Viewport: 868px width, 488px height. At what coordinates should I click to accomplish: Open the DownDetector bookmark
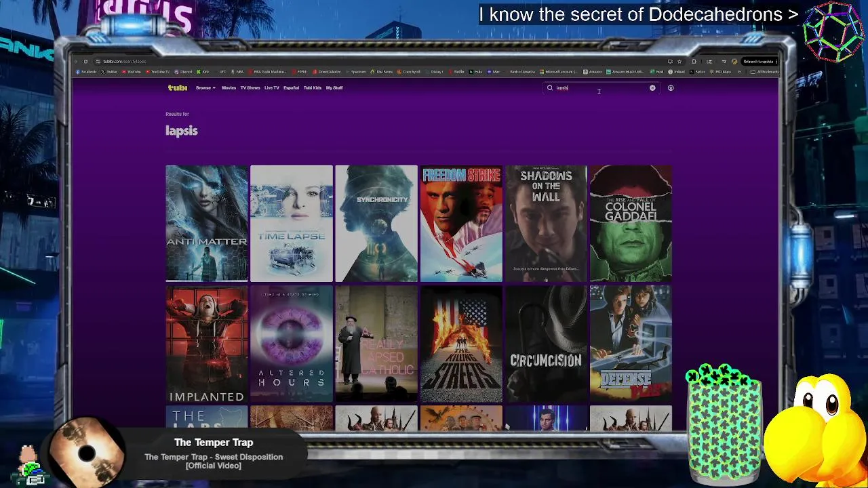(327, 72)
